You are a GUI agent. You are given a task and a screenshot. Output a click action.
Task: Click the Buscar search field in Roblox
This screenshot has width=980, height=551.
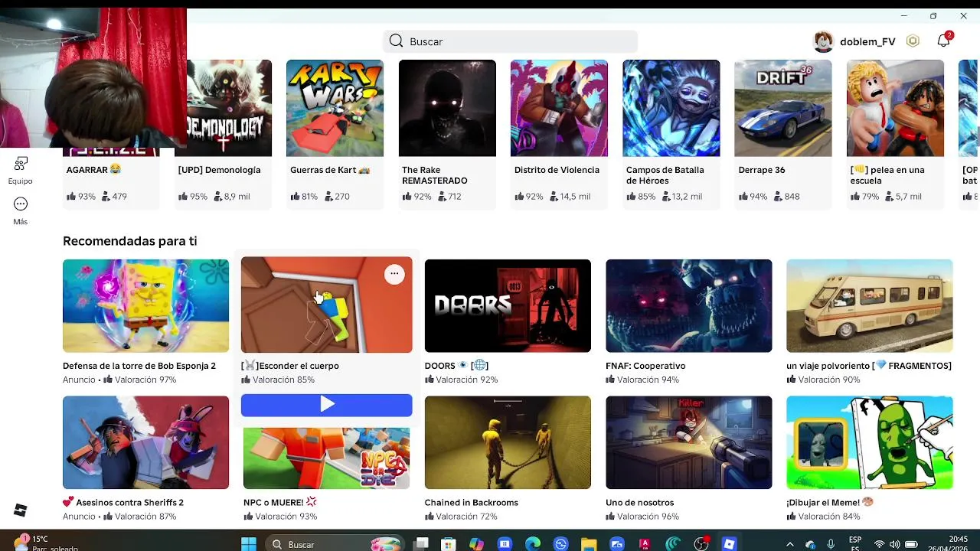point(510,41)
